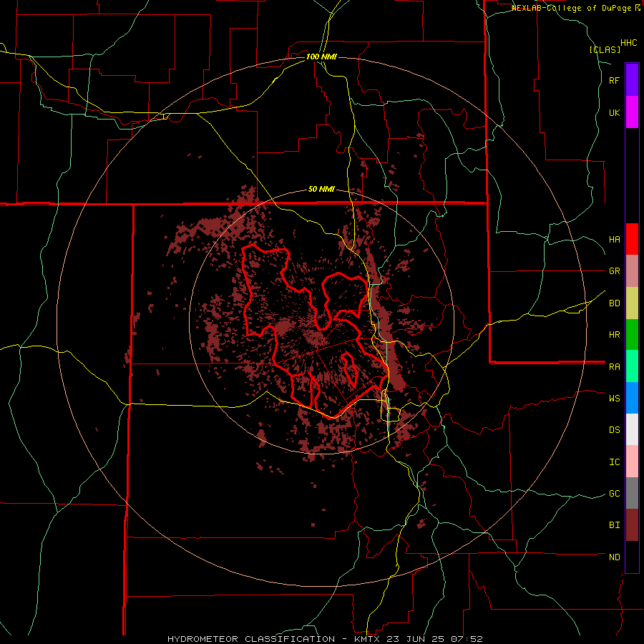Click the RF legend label
644x644 pixels.
pyautogui.click(x=614, y=80)
